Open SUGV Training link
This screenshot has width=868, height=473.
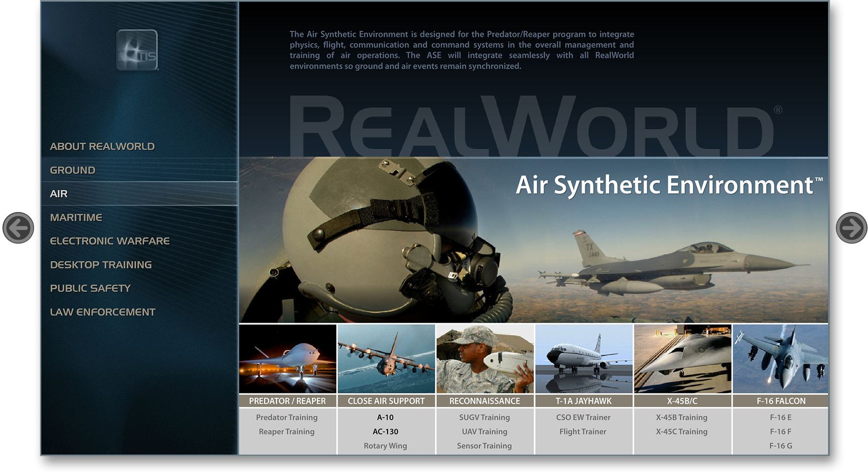[484, 418]
